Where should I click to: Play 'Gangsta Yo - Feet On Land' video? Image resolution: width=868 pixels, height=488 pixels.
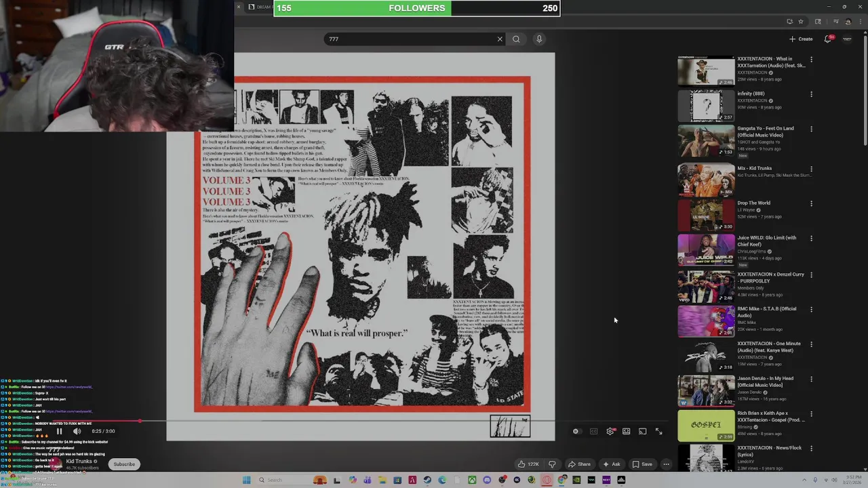[x=706, y=141]
